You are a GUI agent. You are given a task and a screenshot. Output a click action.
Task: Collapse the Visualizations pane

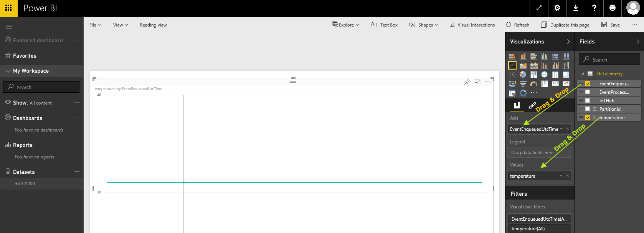tap(568, 42)
